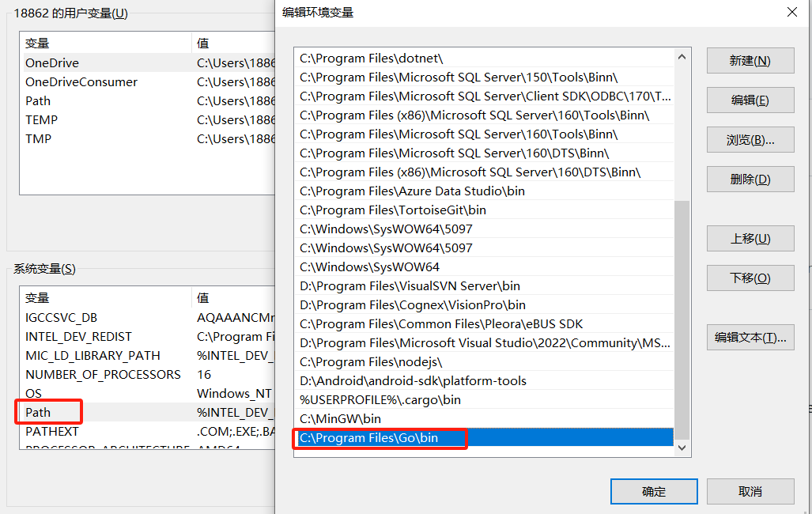
Task: Select the NUMBER_OF_PROCESSORS system variable
Action: [x=103, y=374]
